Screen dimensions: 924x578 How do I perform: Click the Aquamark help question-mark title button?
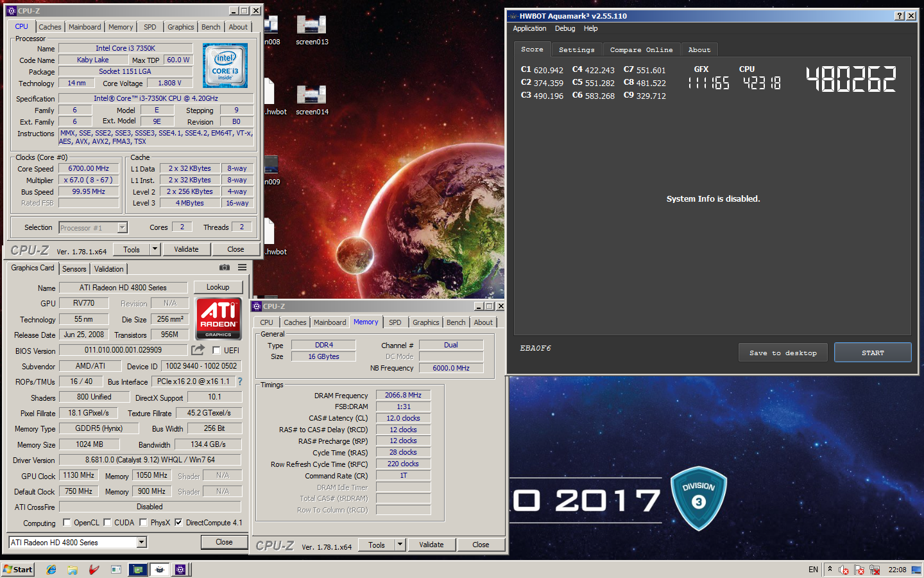[x=900, y=15]
